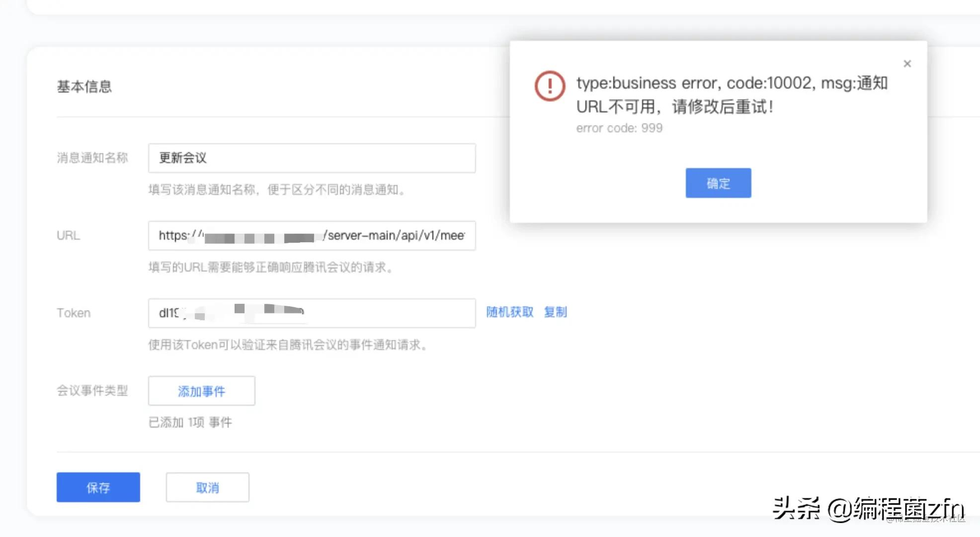980x537 pixels.
Task: Close the error dialog with X
Action: coord(907,64)
